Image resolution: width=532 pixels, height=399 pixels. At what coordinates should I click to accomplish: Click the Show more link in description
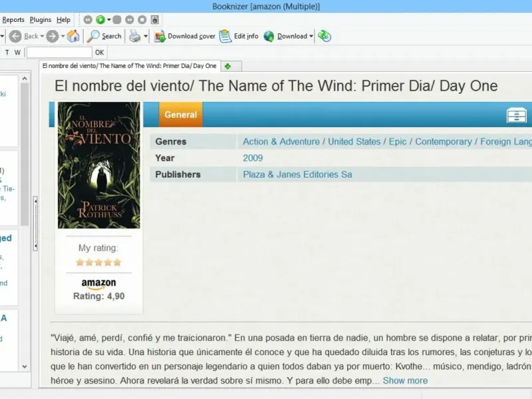pyautogui.click(x=405, y=380)
